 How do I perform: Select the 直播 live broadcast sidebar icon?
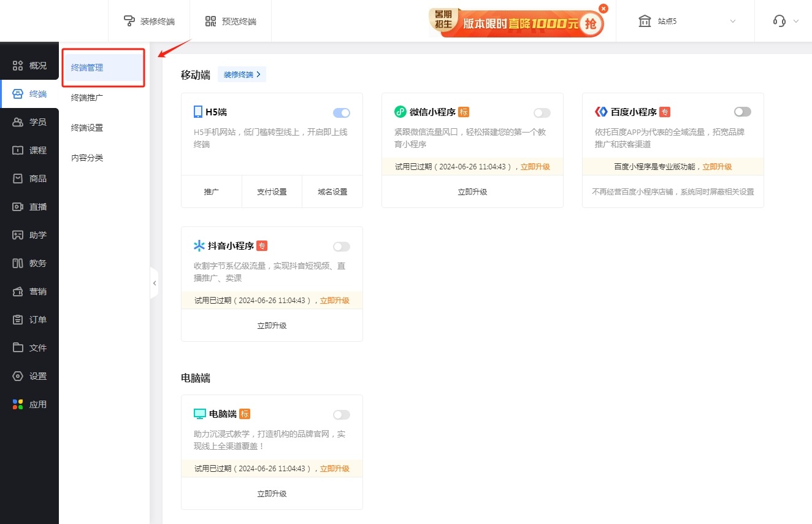click(18, 207)
